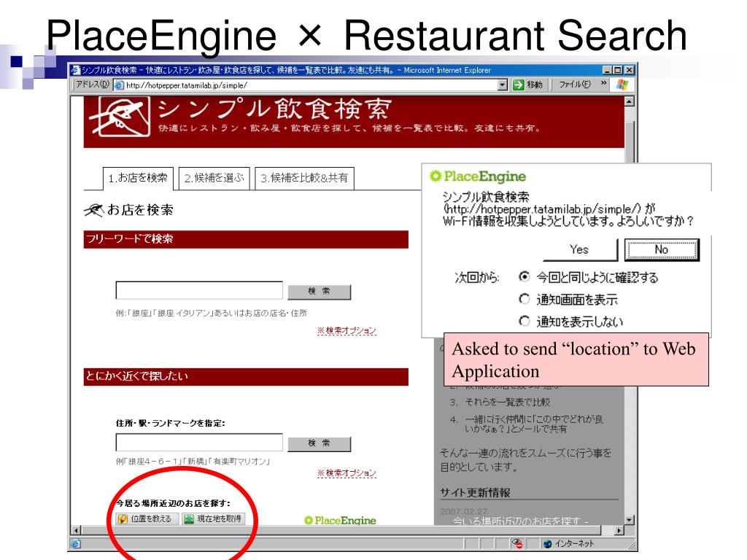Click the blocked-content status bar icon
The image size is (747, 560).
point(517,543)
